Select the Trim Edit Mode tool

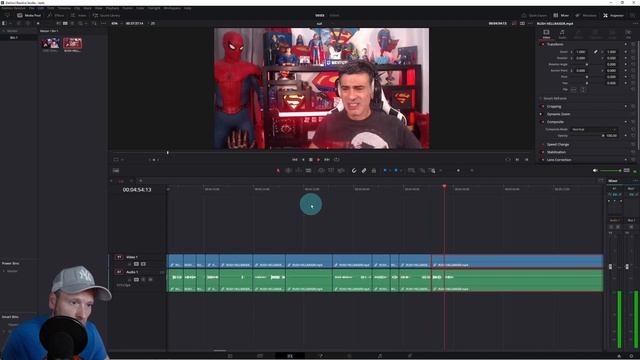tap(289, 171)
